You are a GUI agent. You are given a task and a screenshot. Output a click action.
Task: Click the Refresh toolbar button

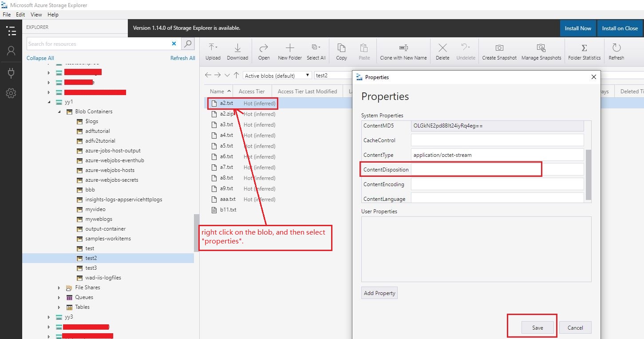click(616, 52)
